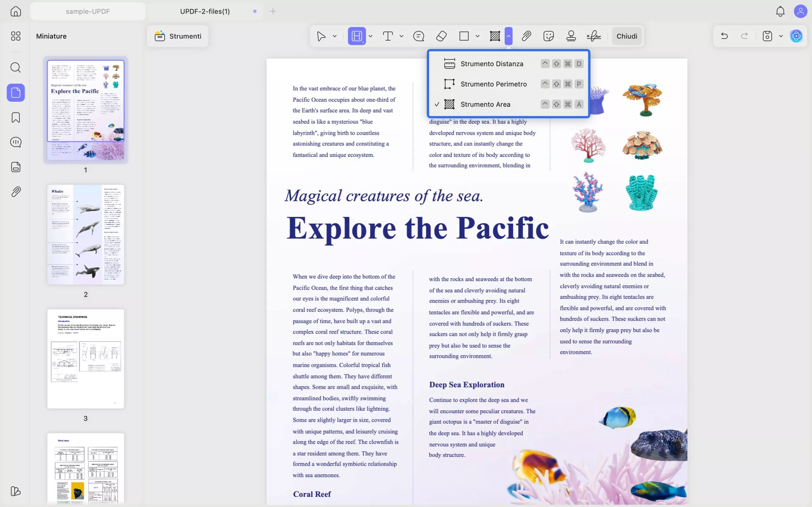
Task: Click the comment note tool
Action: click(418, 36)
